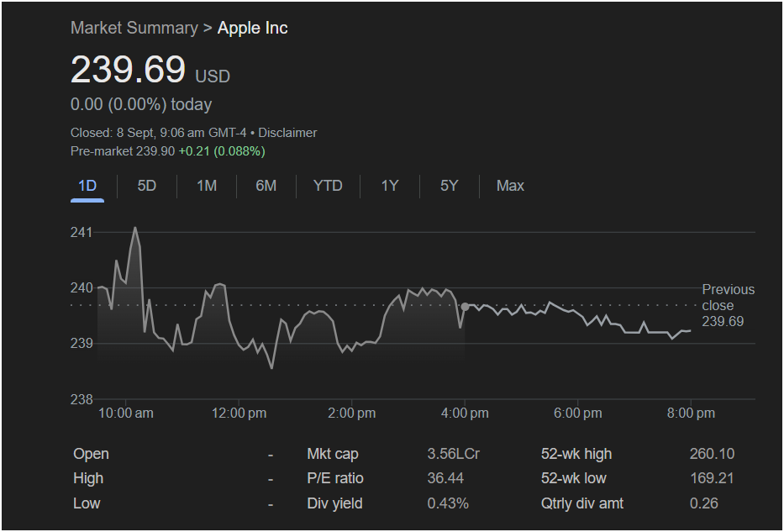Click the '6:00 pm' time axis label

[x=578, y=413]
